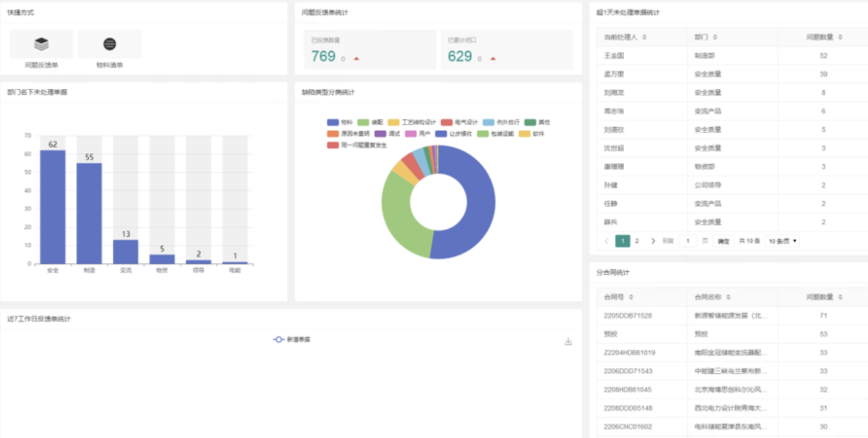Open the 物料清单 quick access icon

[x=110, y=43]
